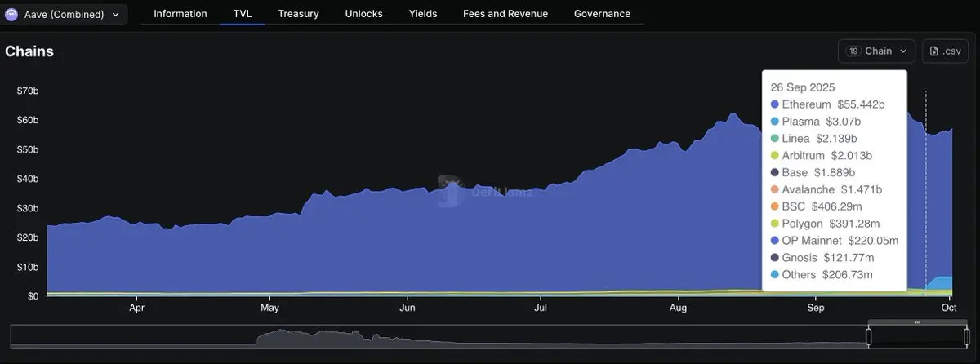Download chart data with .csv button

945,51
